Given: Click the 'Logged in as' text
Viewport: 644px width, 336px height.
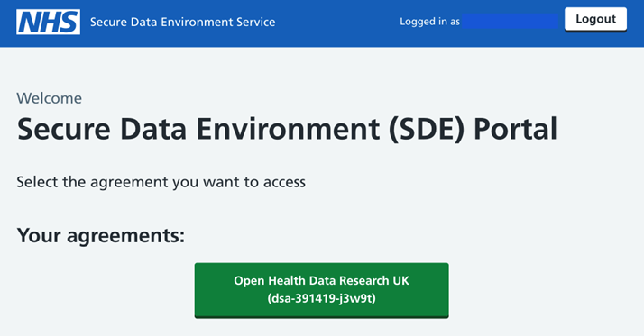Looking at the screenshot, I should coord(429,22).
